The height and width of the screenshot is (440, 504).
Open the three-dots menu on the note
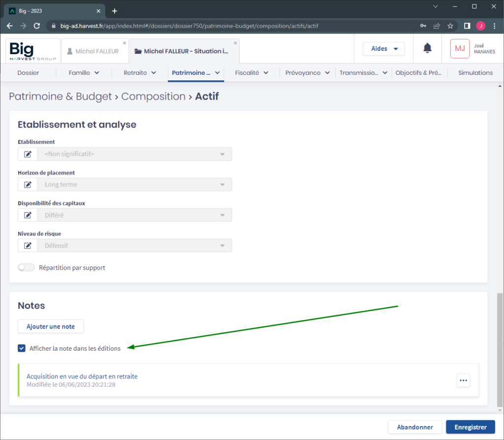point(463,380)
